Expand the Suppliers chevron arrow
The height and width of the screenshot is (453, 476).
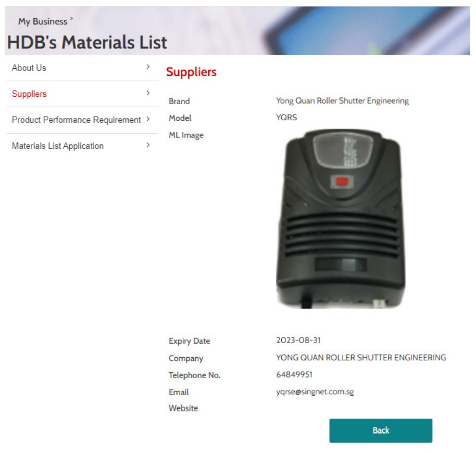[x=148, y=93]
